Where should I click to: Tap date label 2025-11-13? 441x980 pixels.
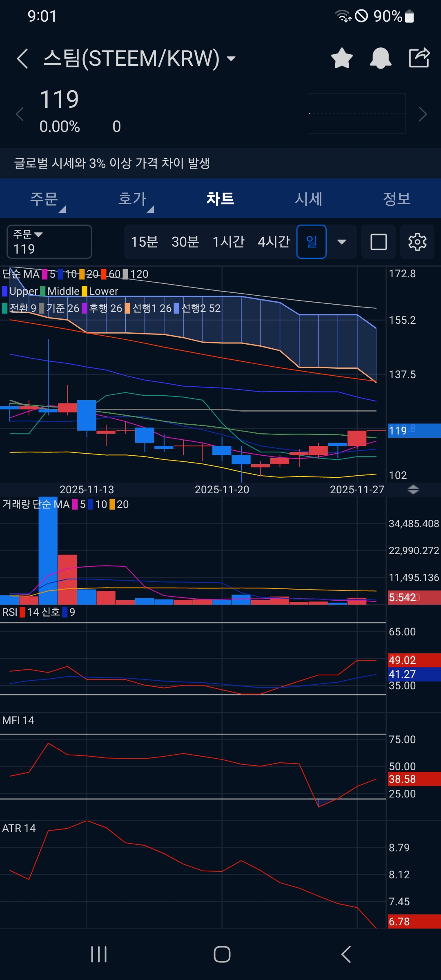pyautogui.click(x=87, y=490)
